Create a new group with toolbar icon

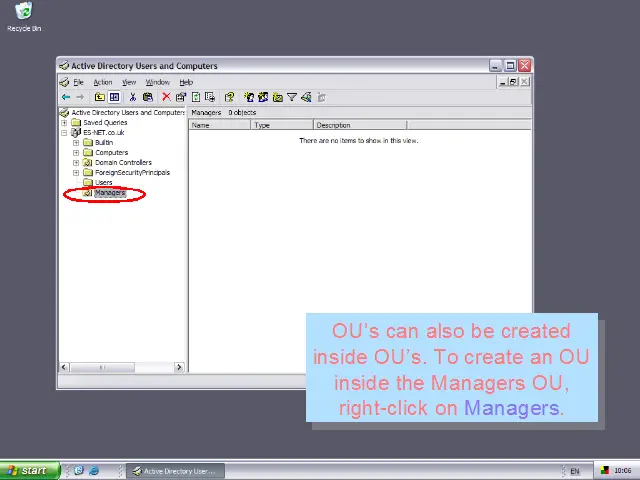263,97
